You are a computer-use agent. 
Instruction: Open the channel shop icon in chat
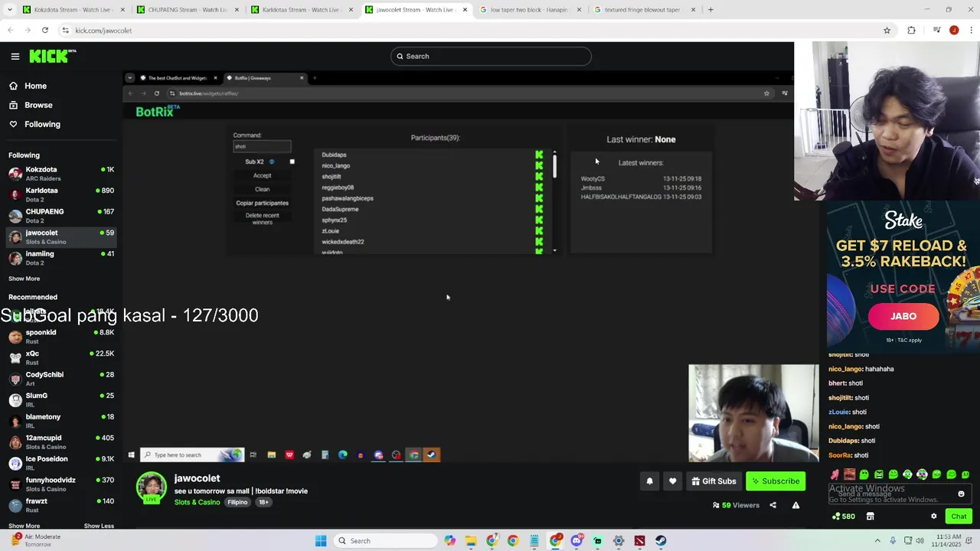tap(870, 517)
